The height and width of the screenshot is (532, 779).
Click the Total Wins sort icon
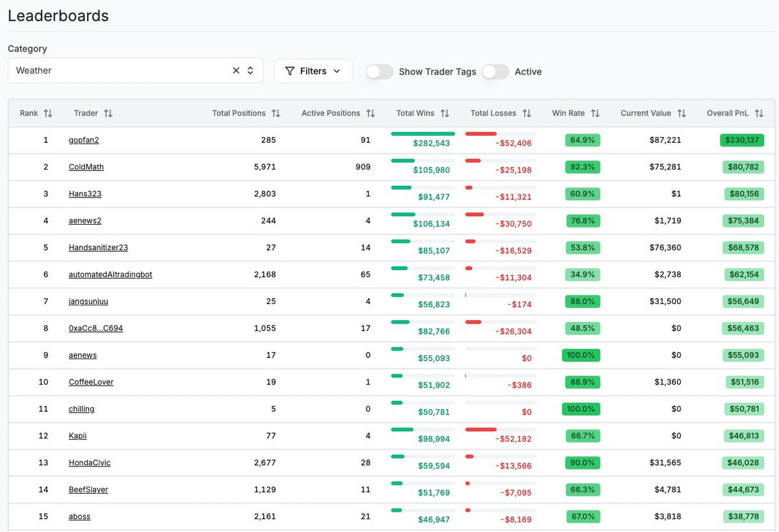coord(445,112)
